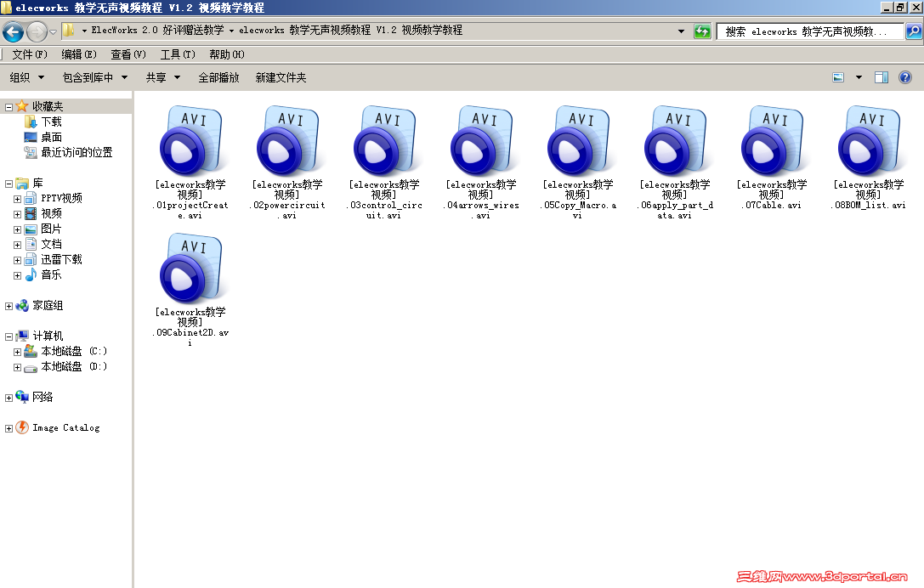Screen dimensions: 924x588
Task: Toggle the preview pane icon
Action: [881, 77]
